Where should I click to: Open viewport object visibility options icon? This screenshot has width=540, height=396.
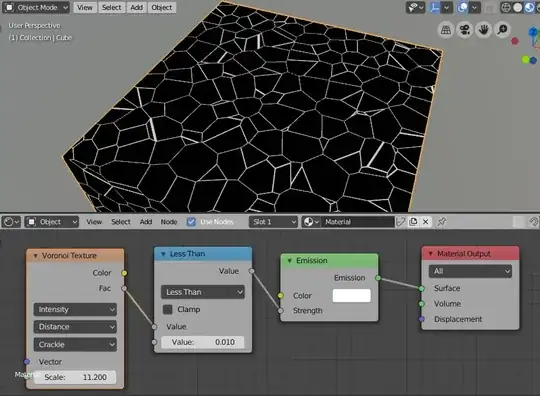[415, 8]
